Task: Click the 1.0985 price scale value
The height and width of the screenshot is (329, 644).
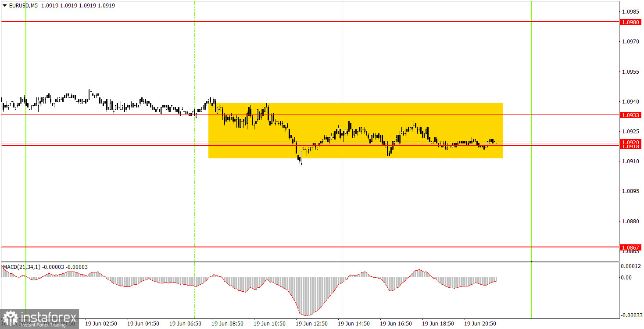Action: pos(630,11)
